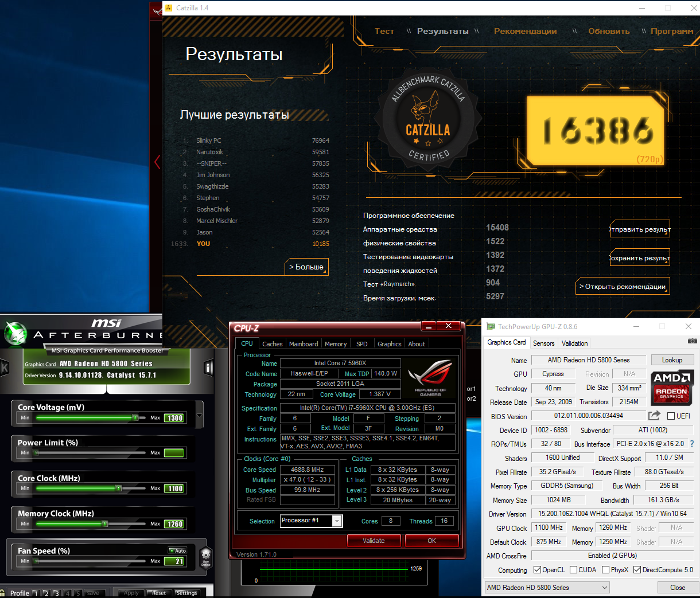Select Afterburner profile slot 3
Image resolution: width=700 pixels, height=598 pixels.
point(57,593)
